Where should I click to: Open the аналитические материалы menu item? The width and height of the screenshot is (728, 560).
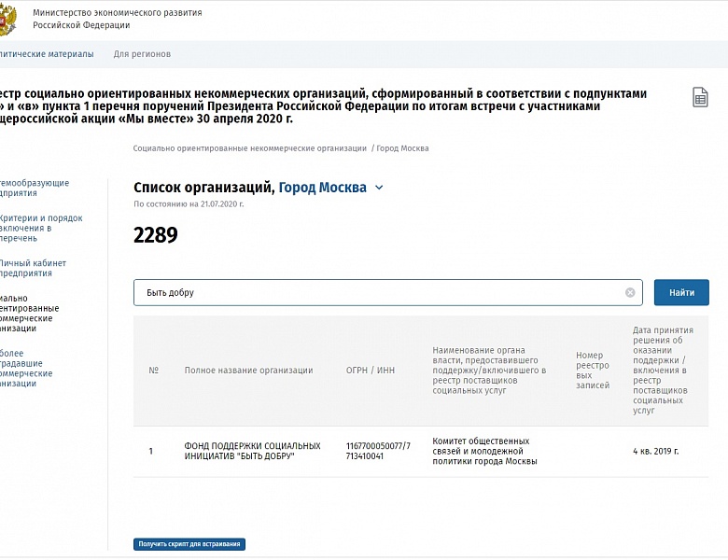(47, 54)
